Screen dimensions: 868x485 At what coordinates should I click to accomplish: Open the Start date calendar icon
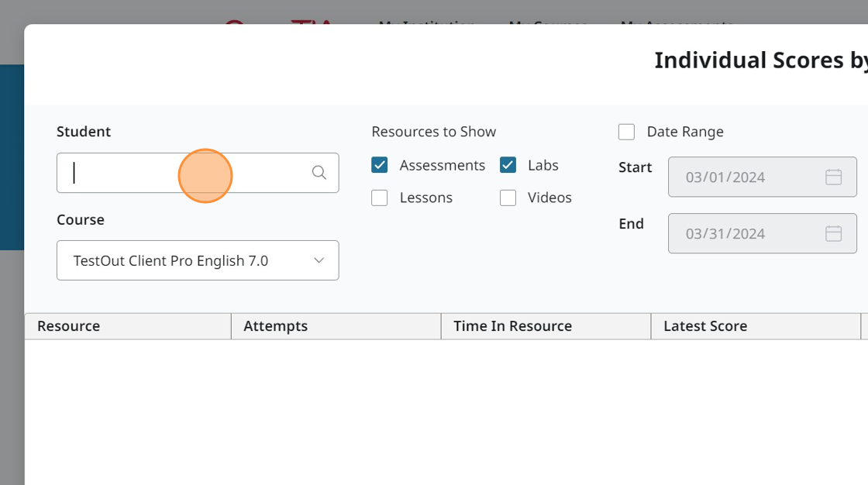point(833,177)
